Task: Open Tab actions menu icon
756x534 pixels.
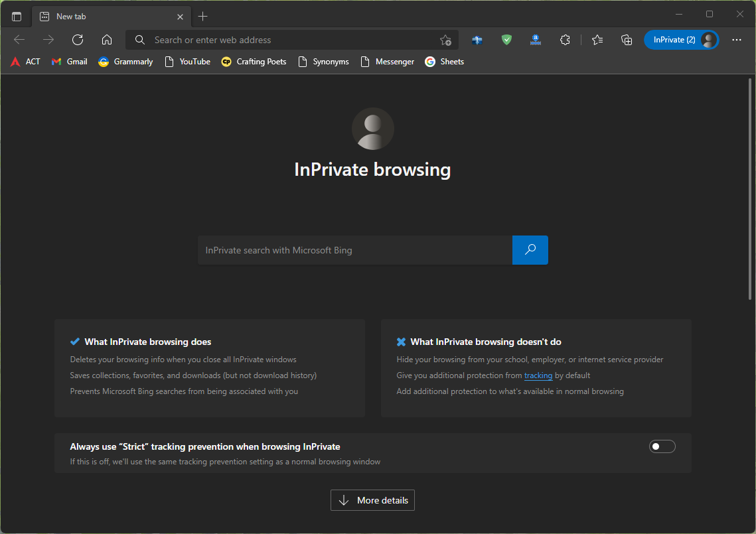Action: click(16, 15)
